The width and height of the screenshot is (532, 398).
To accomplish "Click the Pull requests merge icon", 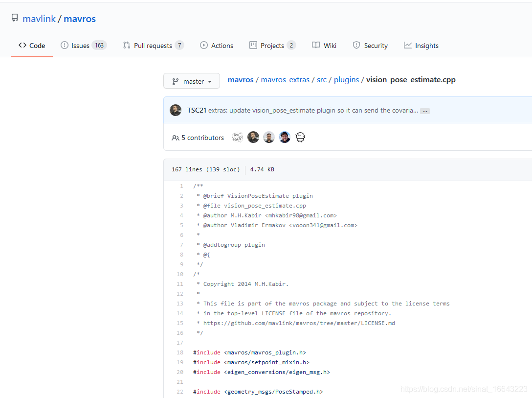I will click(x=127, y=45).
